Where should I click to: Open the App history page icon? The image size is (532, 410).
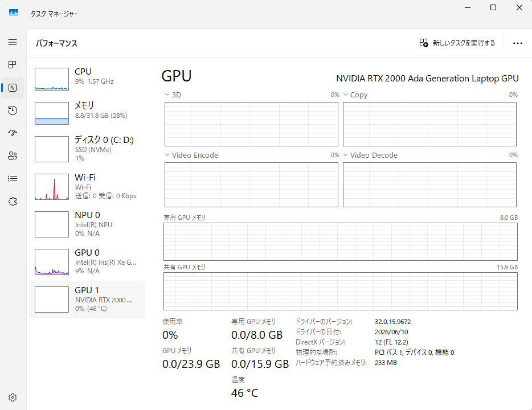pyautogui.click(x=13, y=110)
